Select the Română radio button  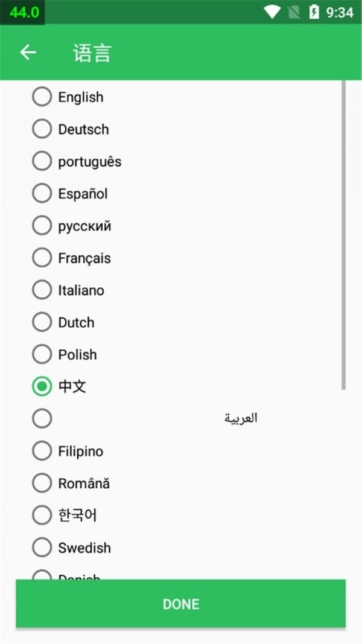(42, 483)
